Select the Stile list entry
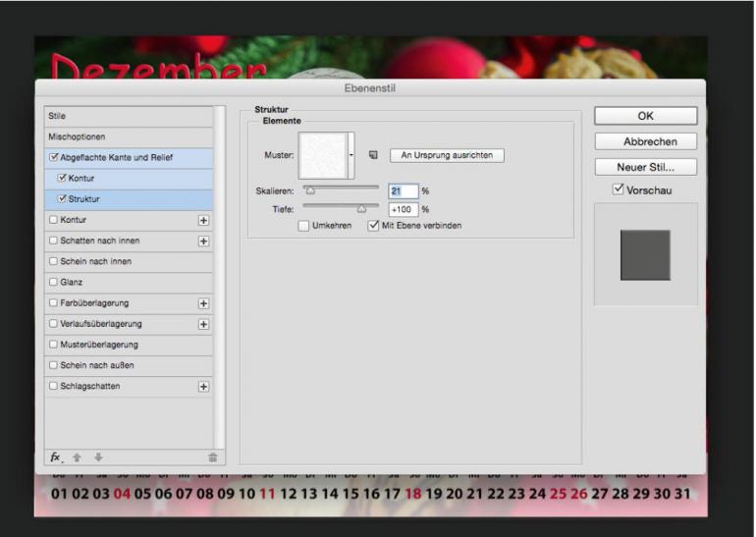The width and height of the screenshot is (756, 537). [129, 116]
